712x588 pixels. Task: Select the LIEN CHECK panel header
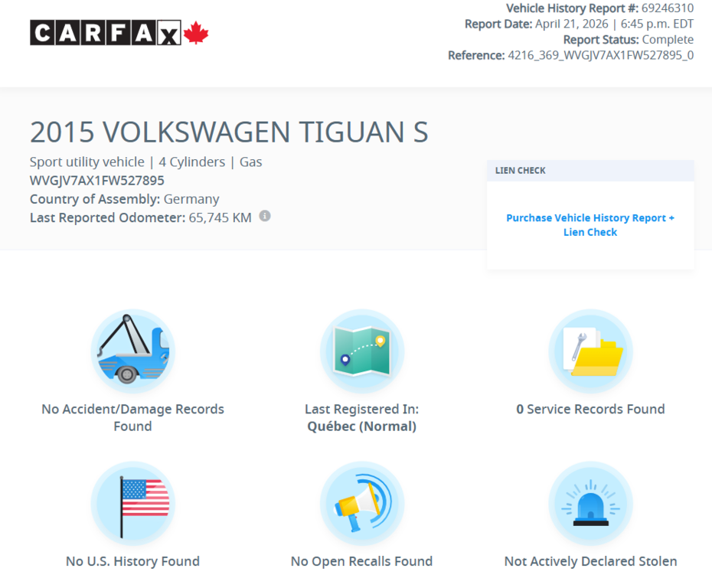point(519,170)
